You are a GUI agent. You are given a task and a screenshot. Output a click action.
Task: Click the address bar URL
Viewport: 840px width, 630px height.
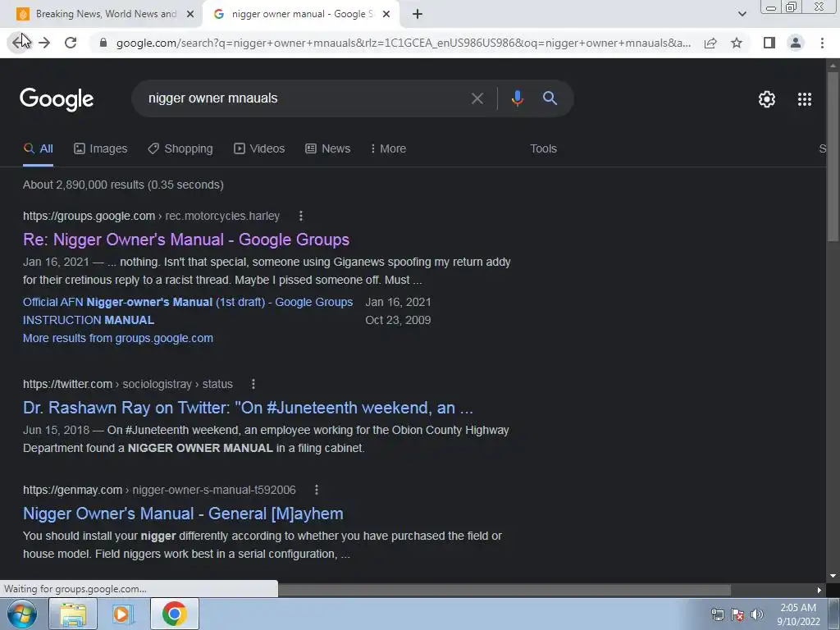403,43
